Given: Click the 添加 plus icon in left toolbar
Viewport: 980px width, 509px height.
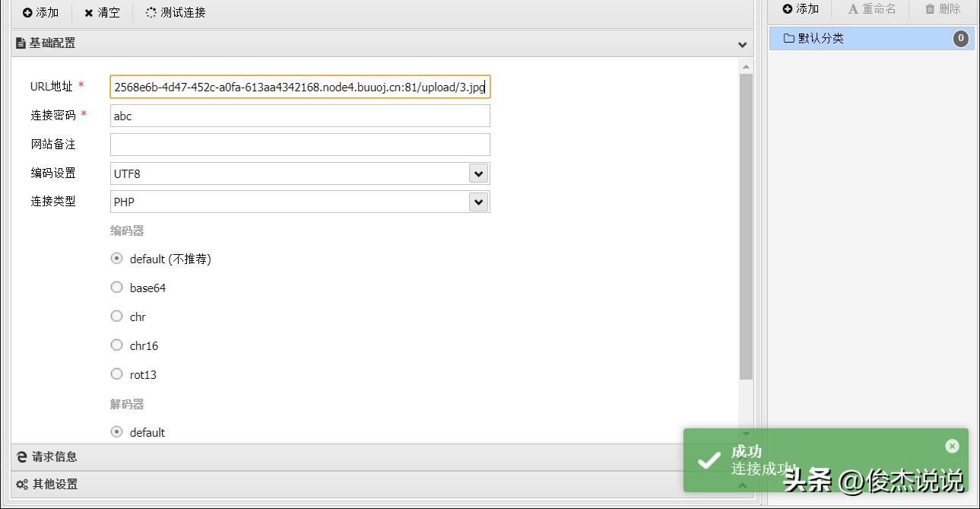Looking at the screenshot, I should pyautogui.click(x=27, y=13).
